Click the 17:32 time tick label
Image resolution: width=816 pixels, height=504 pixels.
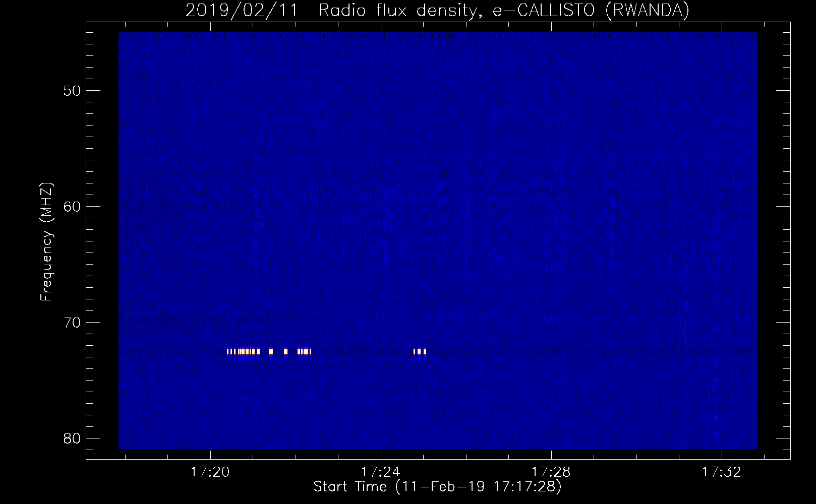pos(721,472)
